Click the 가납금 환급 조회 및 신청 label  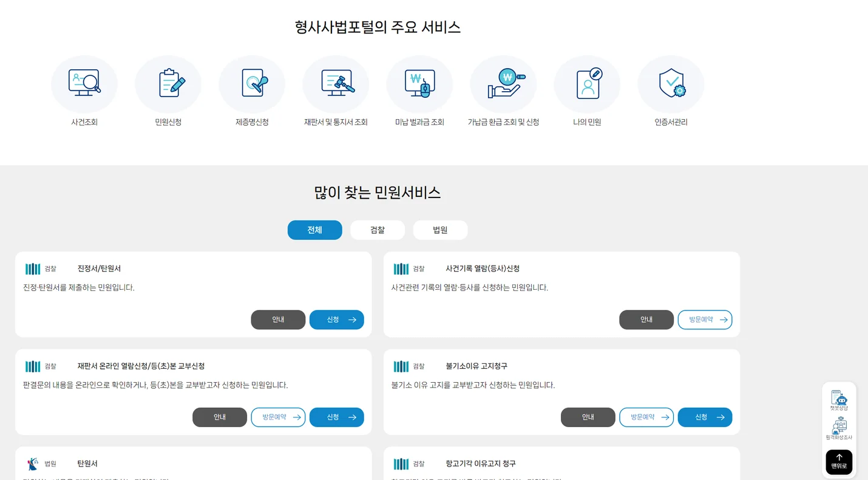503,122
